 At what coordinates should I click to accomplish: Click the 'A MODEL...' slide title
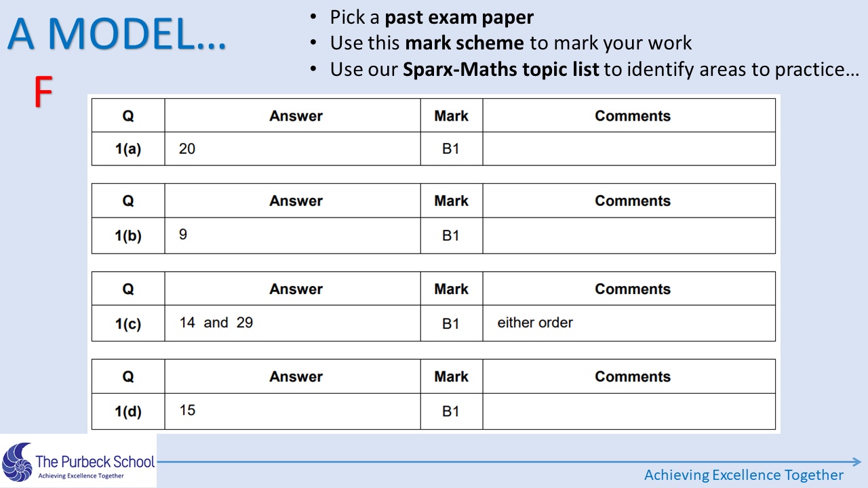pyautogui.click(x=117, y=35)
